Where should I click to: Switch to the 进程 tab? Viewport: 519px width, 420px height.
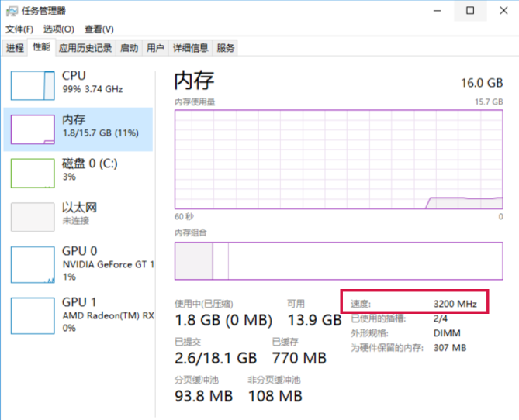[x=15, y=48]
